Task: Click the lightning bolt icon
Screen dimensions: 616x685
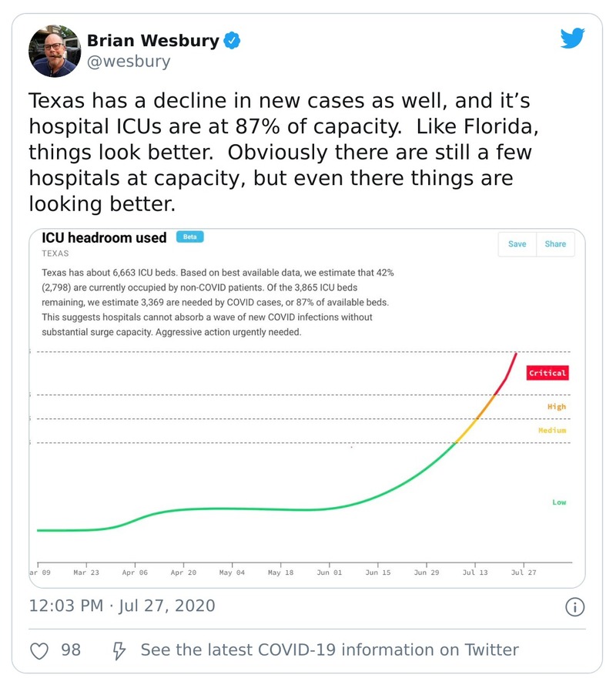Action: coord(119,650)
